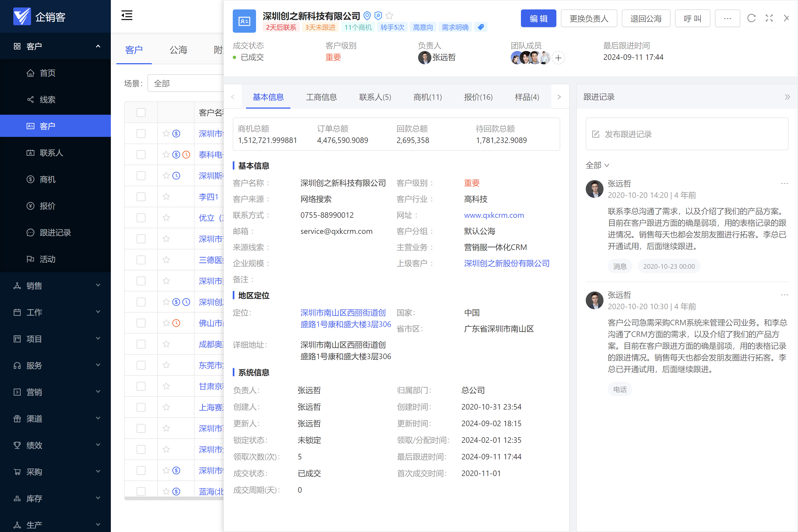Check the checkbox for 李四1 row
Viewport: 798px width, 532px height.
[x=141, y=197]
